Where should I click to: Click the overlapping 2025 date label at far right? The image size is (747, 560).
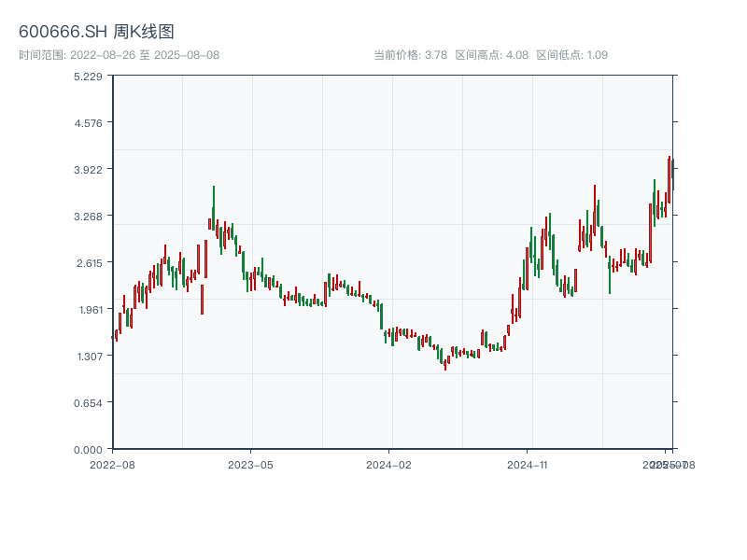(667, 464)
